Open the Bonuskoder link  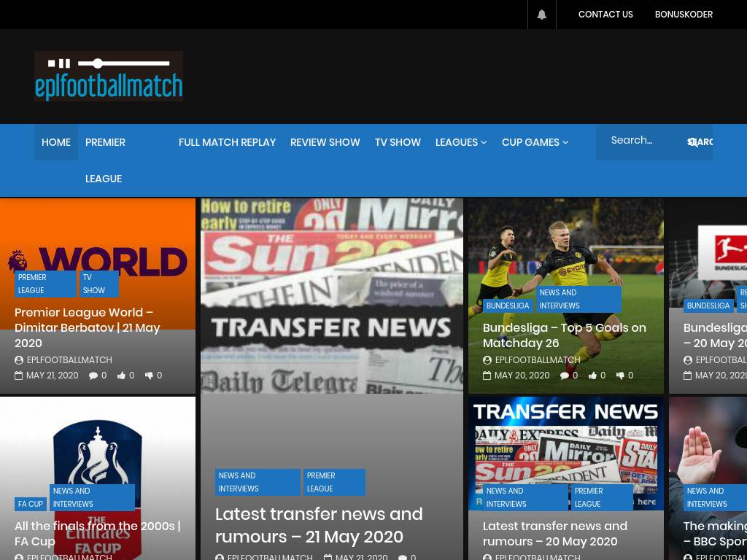(x=684, y=15)
